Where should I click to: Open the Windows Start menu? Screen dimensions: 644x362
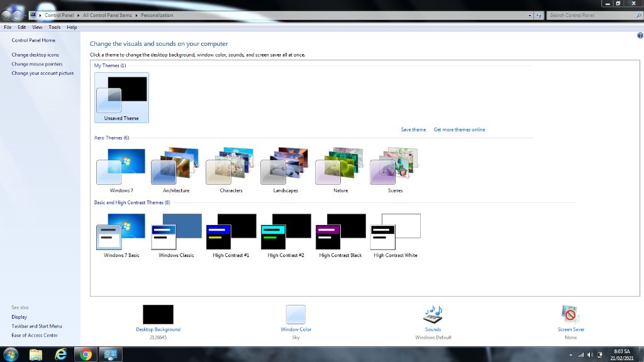point(11,354)
